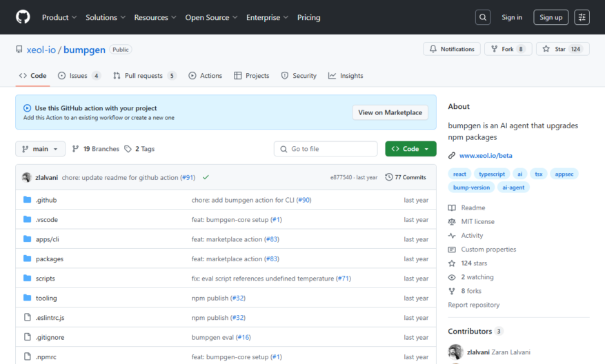The width and height of the screenshot is (605, 364).
Task: Click the Notifications bell icon
Action: [x=433, y=49]
